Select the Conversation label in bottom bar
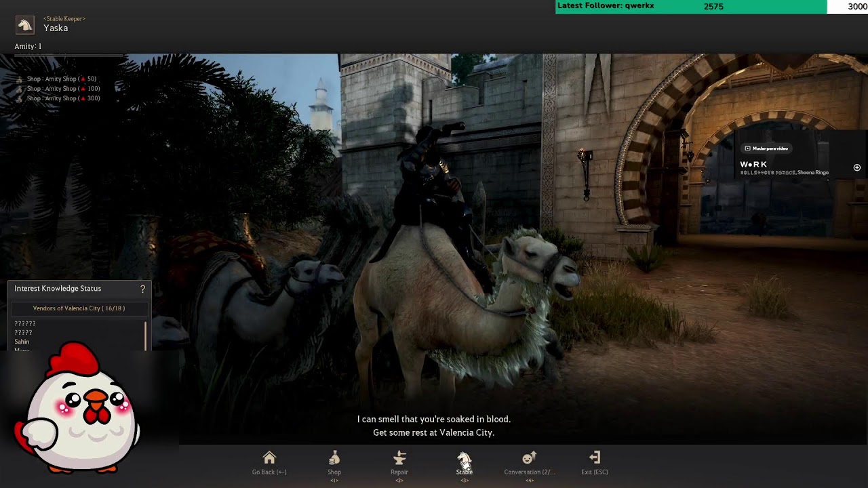This screenshot has height=488, width=868. [x=530, y=472]
